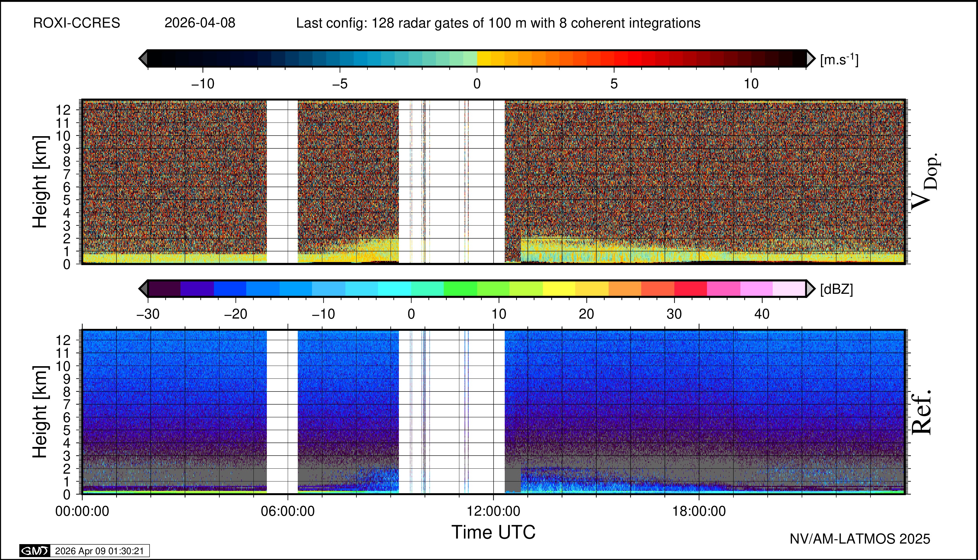The width and height of the screenshot is (978, 560).
Task: Click the Last config radar gates text
Action: (498, 23)
